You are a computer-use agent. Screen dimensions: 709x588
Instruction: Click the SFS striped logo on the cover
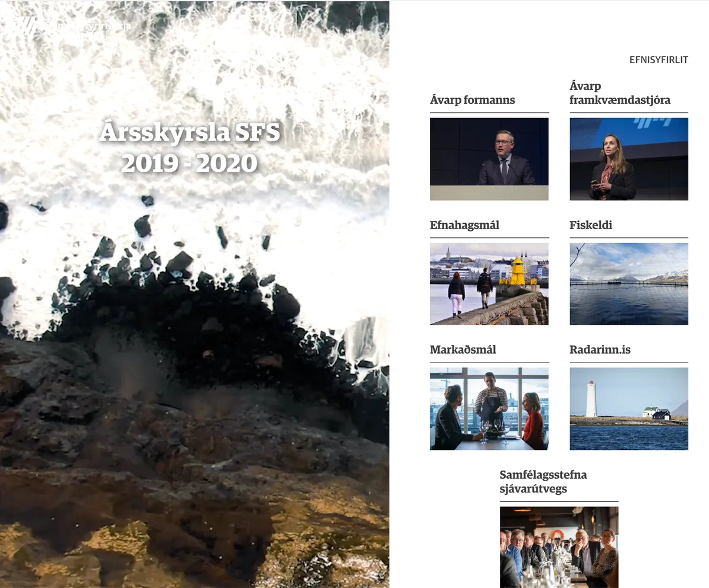point(24,27)
